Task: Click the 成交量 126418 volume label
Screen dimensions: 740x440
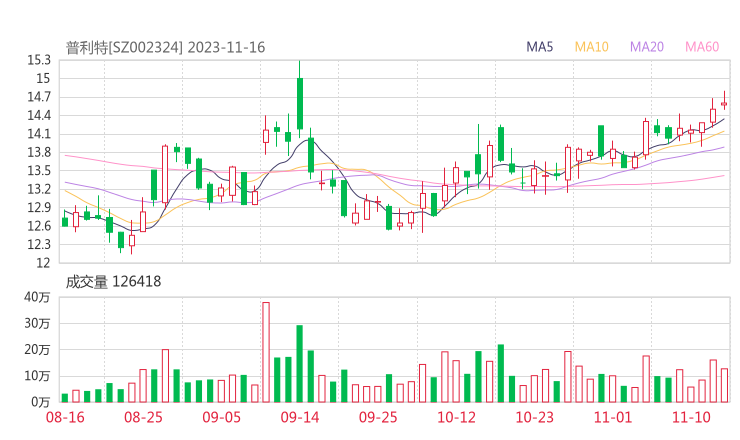Action: click(113, 282)
